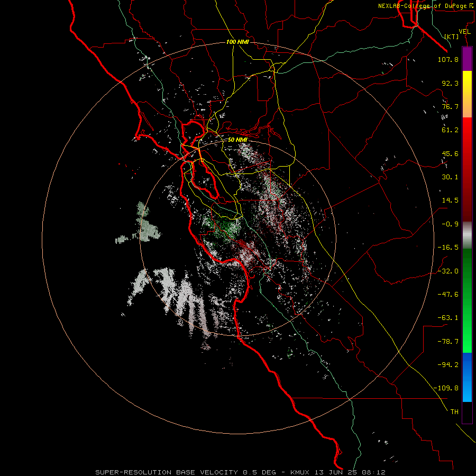Click the -109.8 value on the velocity scale
Viewport: 476px width, 476px height.
pos(446,388)
